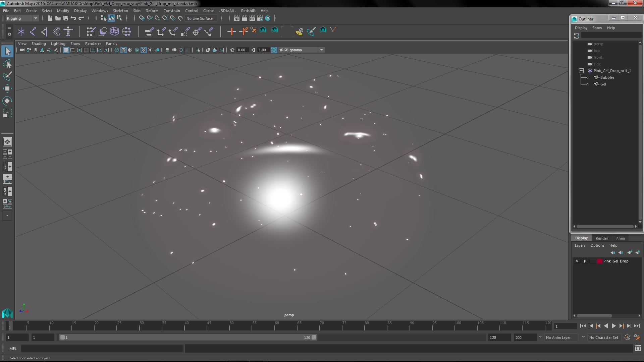Create a new scene file
This screenshot has width=644, height=362.
[x=50, y=18]
